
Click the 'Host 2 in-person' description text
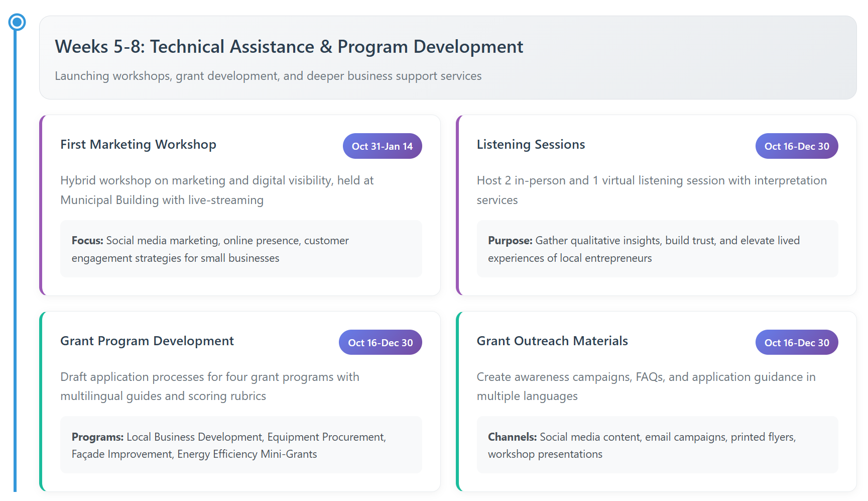pyautogui.click(x=651, y=190)
